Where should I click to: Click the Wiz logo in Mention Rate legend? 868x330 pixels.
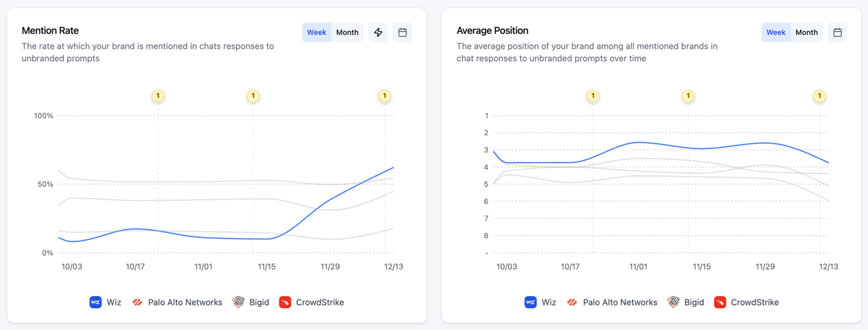(x=96, y=302)
